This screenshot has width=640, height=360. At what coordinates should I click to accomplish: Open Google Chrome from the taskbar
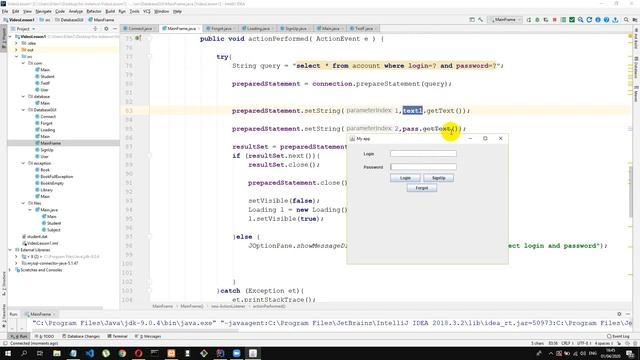coord(122,353)
